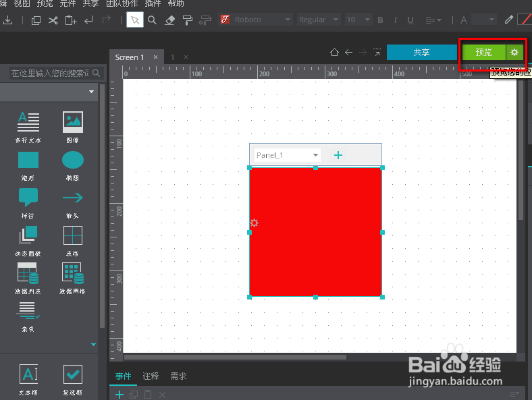
Task: Choose the callout speech bubble widget
Action: [x=28, y=197]
